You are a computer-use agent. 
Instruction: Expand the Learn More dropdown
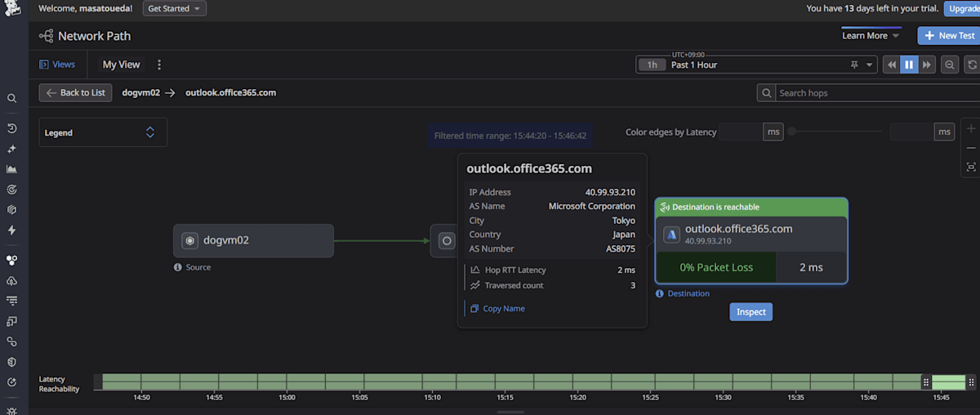click(871, 36)
